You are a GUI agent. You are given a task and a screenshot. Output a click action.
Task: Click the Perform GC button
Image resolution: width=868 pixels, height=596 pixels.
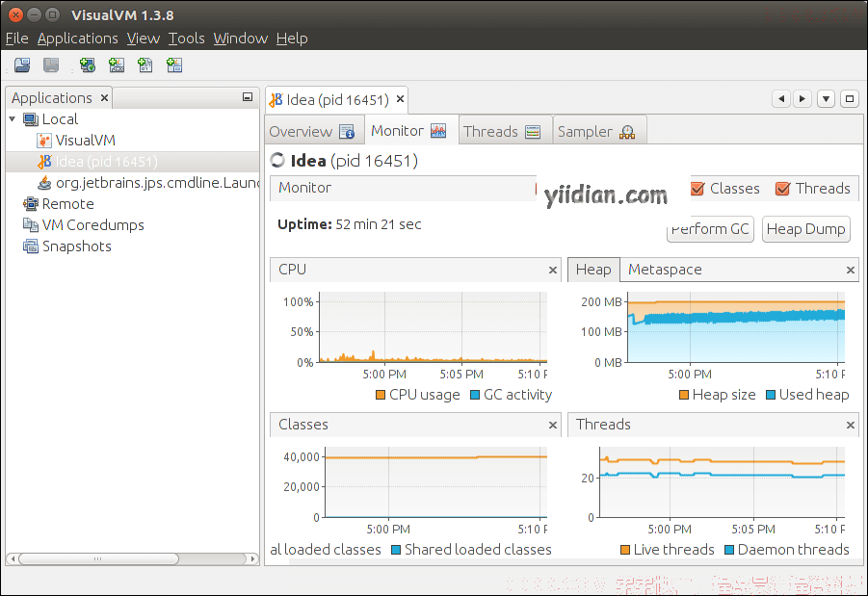tap(710, 229)
